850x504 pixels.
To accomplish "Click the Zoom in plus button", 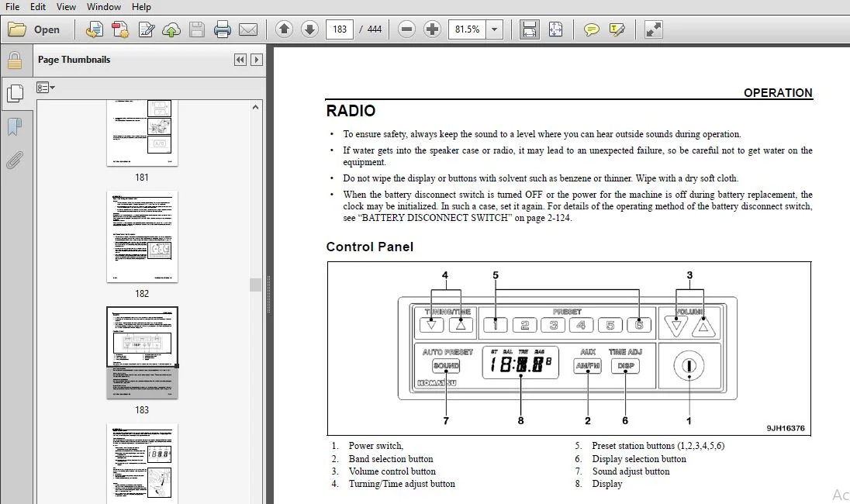I will coord(432,29).
